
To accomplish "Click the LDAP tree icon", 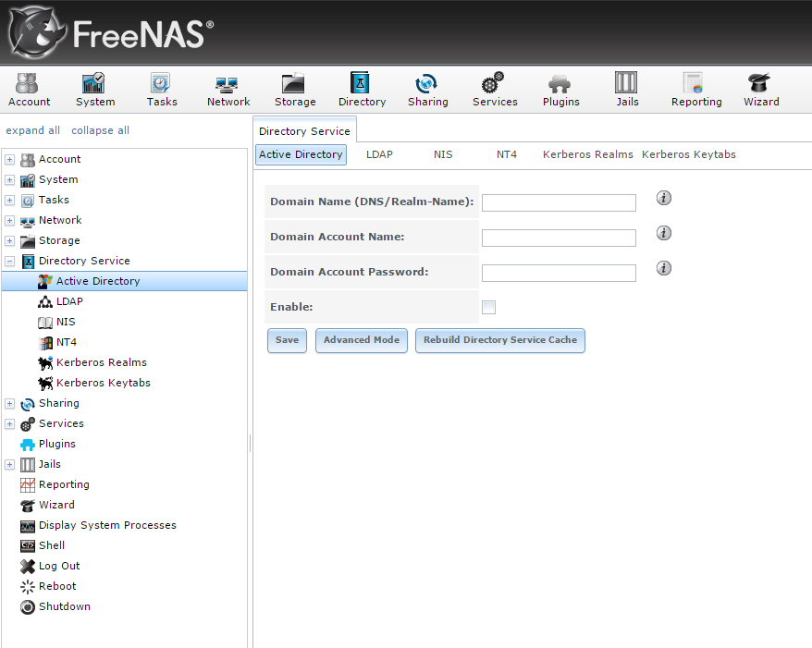I will coord(45,301).
